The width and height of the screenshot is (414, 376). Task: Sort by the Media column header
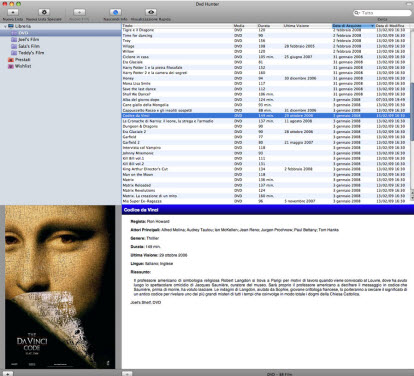pyautogui.click(x=245, y=26)
